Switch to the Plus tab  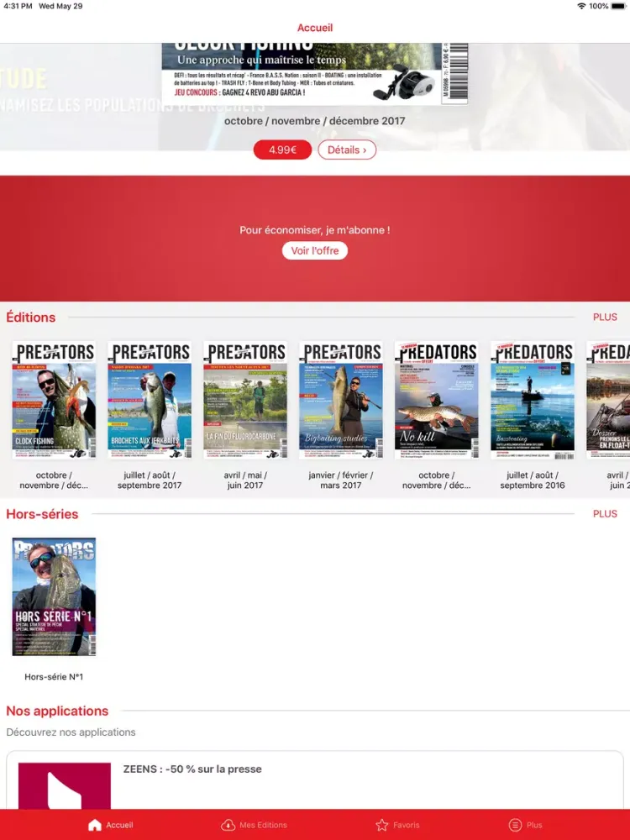point(534,825)
